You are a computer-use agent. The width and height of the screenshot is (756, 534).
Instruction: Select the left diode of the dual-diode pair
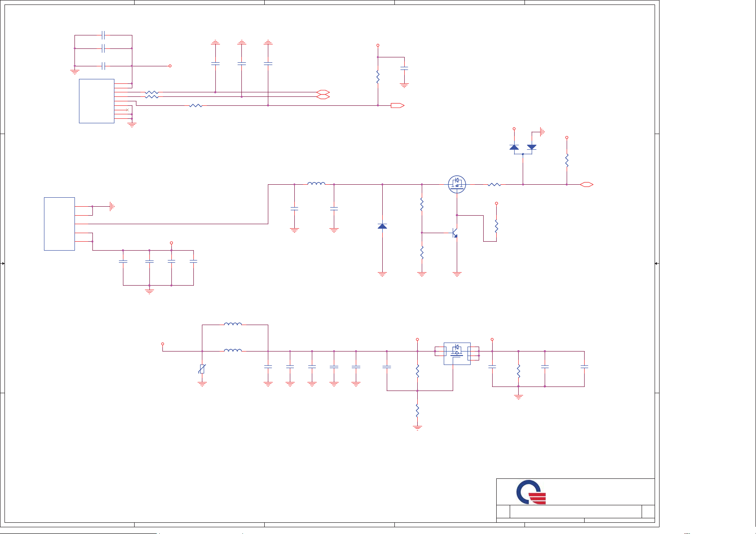pyautogui.click(x=514, y=147)
